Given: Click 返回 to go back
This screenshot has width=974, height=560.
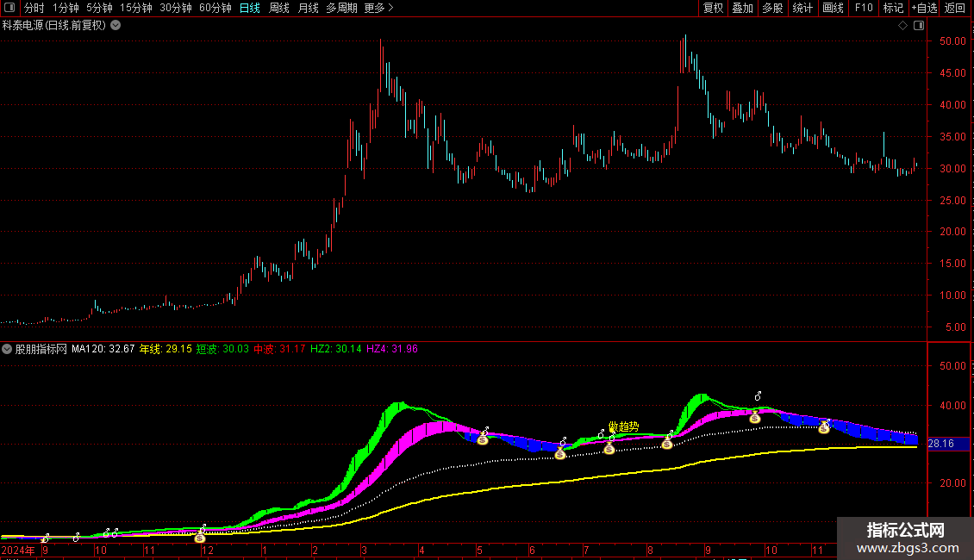Looking at the screenshot, I should pyautogui.click(x=955, y=8).
